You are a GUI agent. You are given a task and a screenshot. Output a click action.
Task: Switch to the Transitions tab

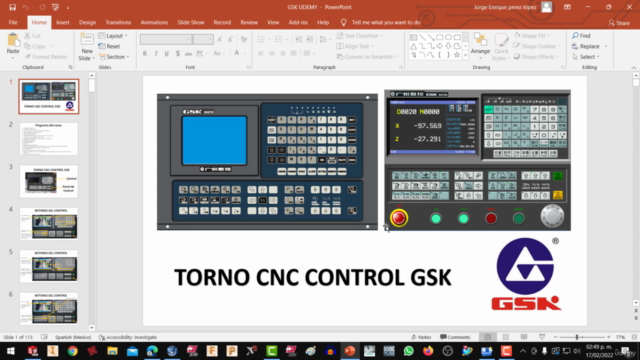pyautogui.click(x=118, y=22)
